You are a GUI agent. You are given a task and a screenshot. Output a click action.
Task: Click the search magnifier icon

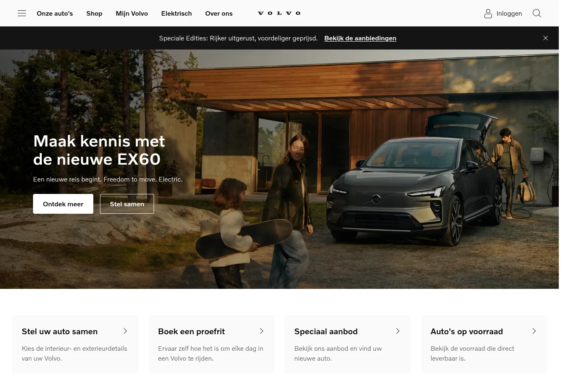[x=537, y=13]
